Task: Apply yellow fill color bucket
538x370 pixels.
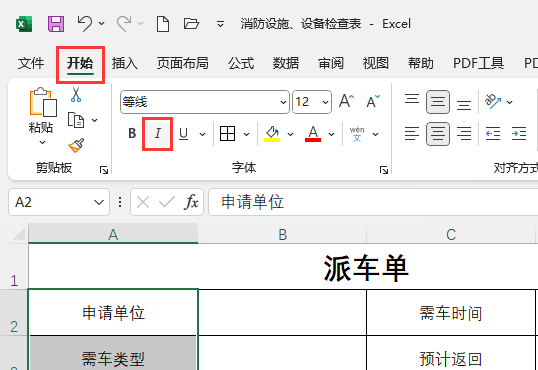Action: pos(272,134)
